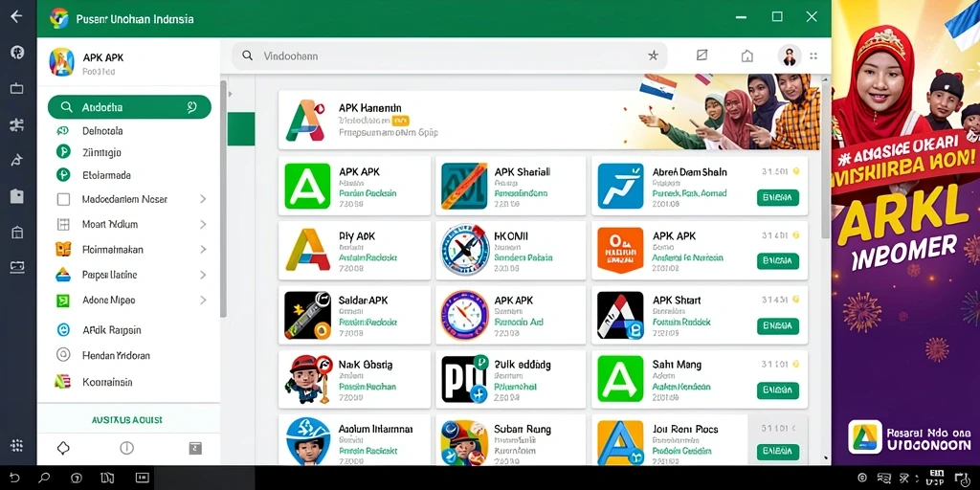Image resolution: width=980 pixels, height=490 pixels.
Task: Open the compass icon HKONII app
Action: point(464,251)
